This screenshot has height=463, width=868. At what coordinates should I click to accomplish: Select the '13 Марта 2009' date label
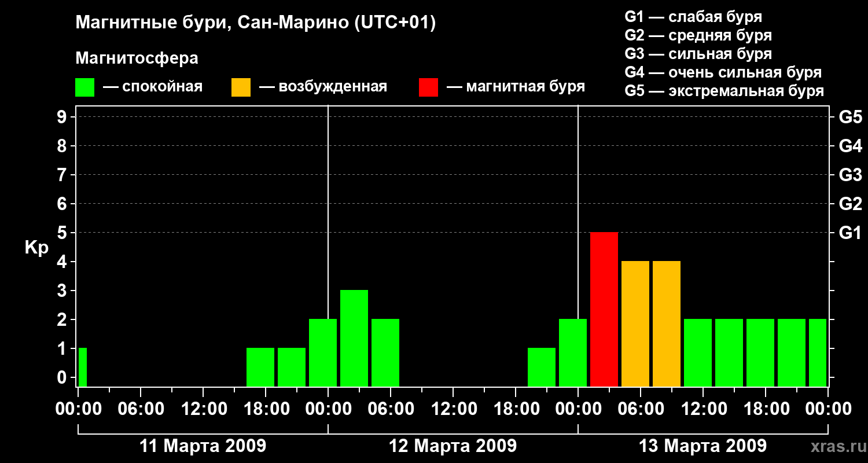tap(703, 446)
